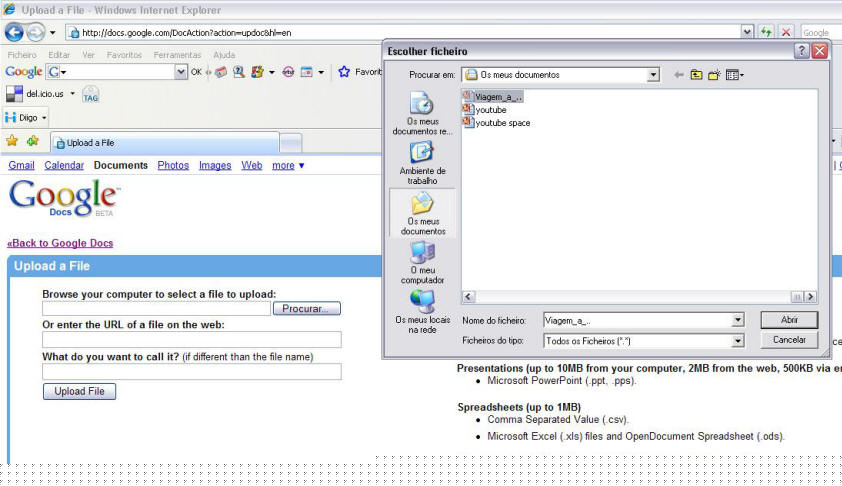Open the Editar menu
Image resolution: width=842 pixels, height=486 pixels.
59,55
